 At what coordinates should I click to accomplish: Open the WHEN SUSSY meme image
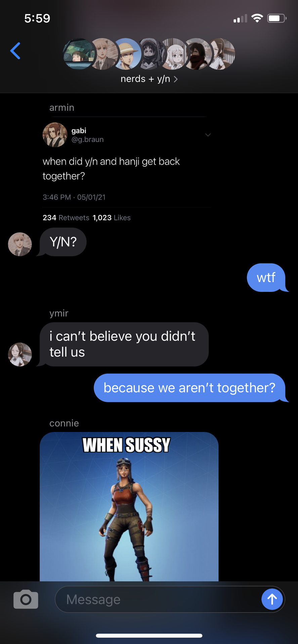pyautogui.click(x=129, y=506)
